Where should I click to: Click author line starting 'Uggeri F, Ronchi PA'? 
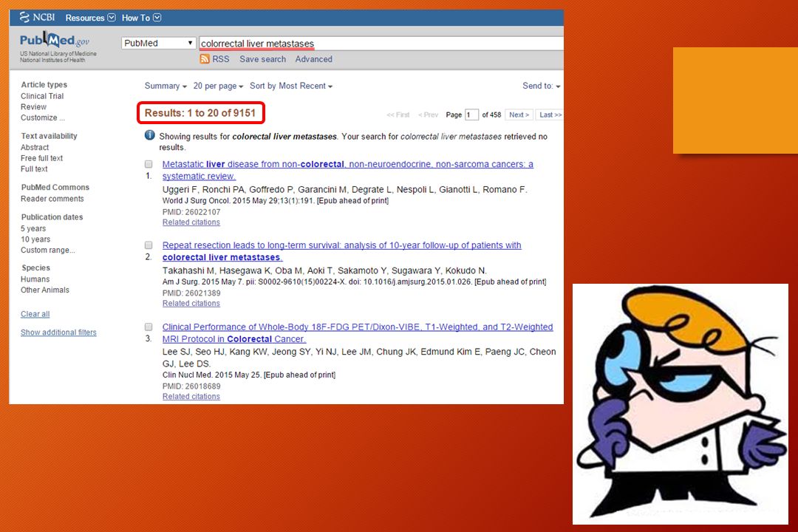[x=344, y=189]
